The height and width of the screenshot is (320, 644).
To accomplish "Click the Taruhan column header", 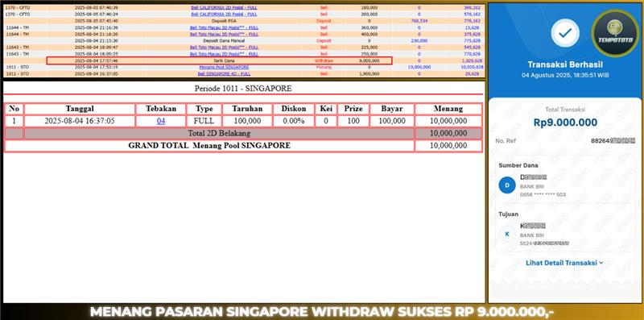I will point(247,109).
